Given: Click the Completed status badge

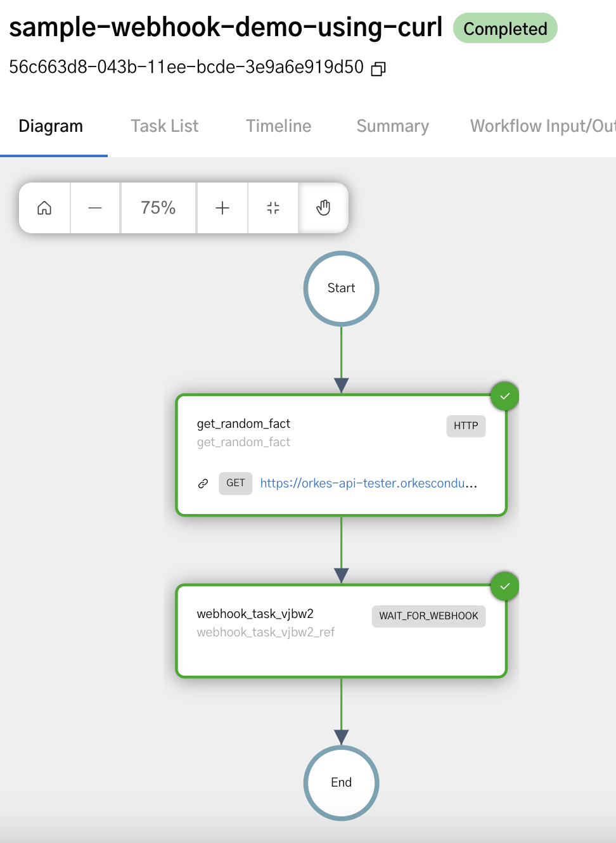Looking at the screenshot, I should [x=505, y=28].
